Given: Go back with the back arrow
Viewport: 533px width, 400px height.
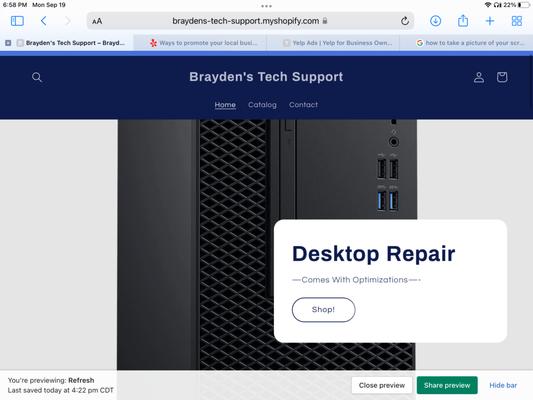Looking at the screenshot, I should [44, 21].
